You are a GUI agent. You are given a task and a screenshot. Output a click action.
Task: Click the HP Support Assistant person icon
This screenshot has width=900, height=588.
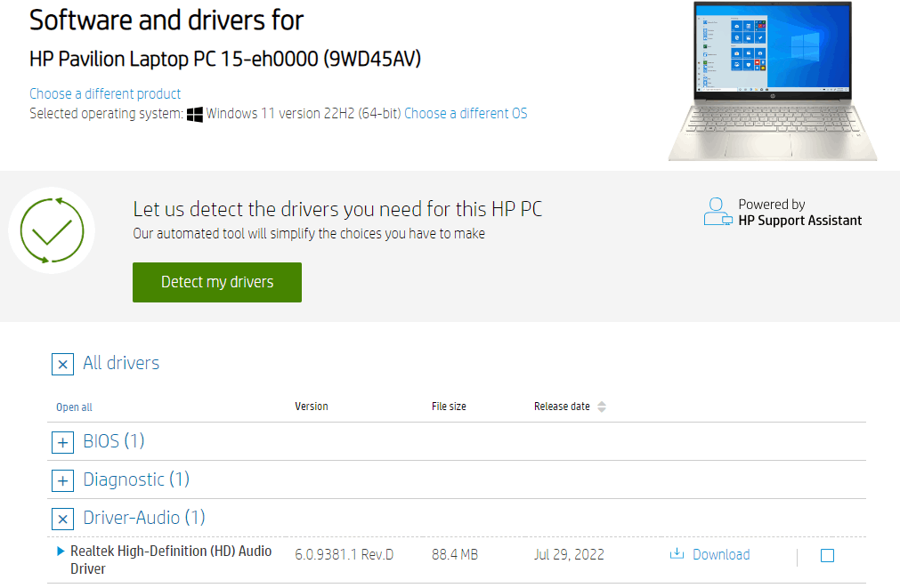[718, 212]
